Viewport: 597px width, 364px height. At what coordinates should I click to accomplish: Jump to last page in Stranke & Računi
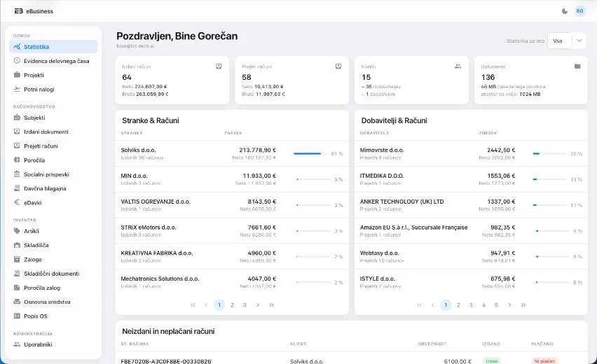[x=271, y=305]
